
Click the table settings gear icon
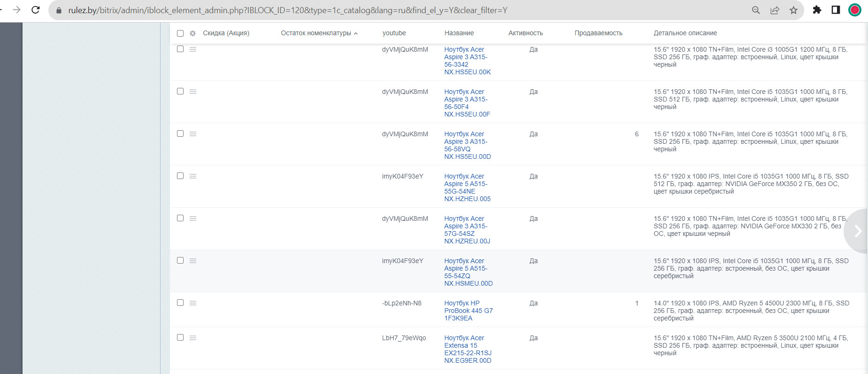click(x=192, y=33)
